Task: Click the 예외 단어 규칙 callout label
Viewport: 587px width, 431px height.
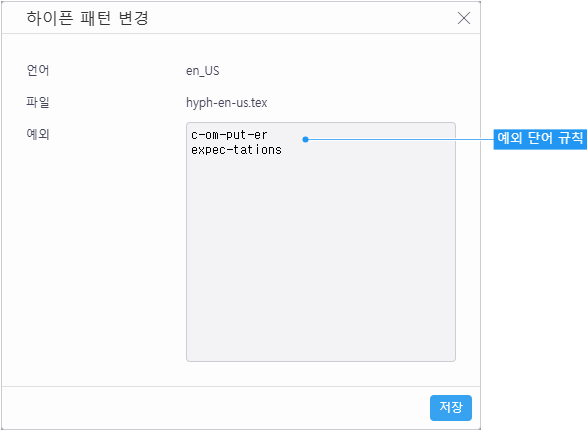Action: pyautogui.click(x=540, y=139)
